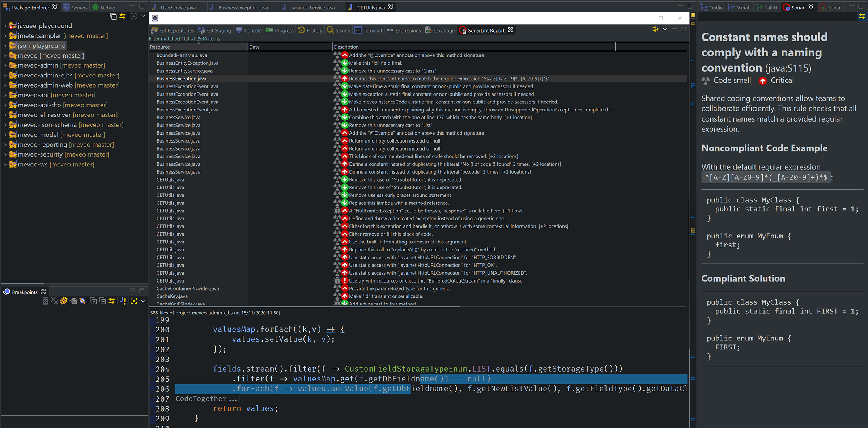Screen dimensions: 868x428
Task: Go to file for breakpoint icon
Action: click(x=73, y=301)
